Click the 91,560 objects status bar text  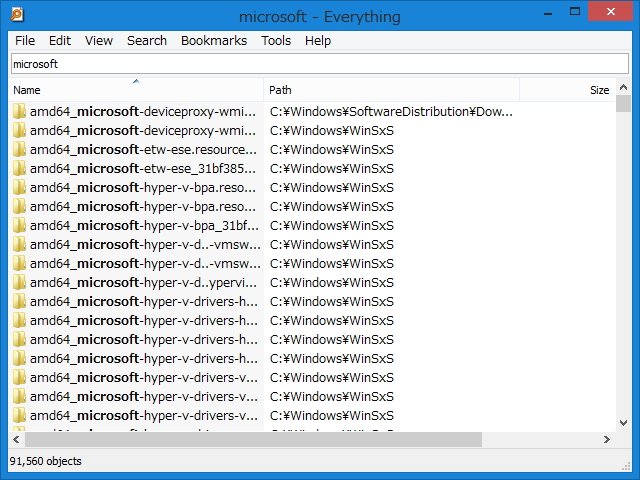45,461
